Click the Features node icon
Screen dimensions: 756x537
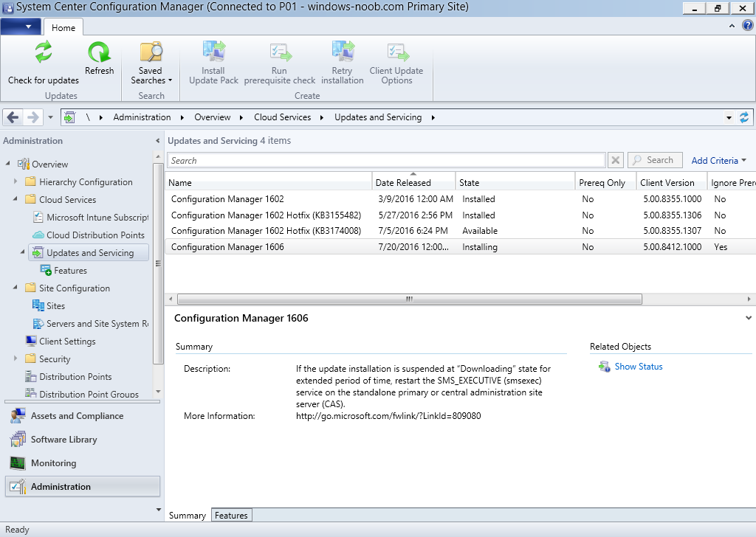[x=46, y=270]
